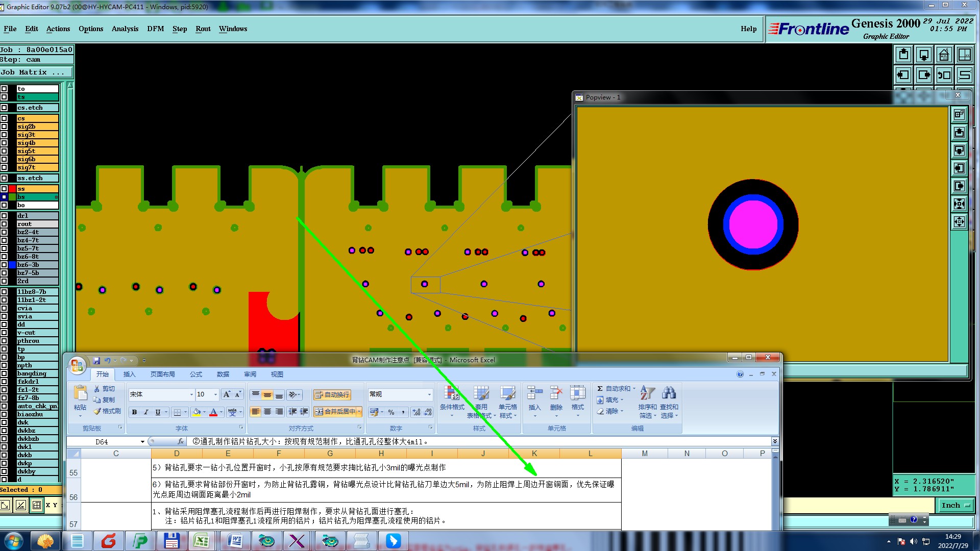Click the center text alignment icon

coord(267,412)
